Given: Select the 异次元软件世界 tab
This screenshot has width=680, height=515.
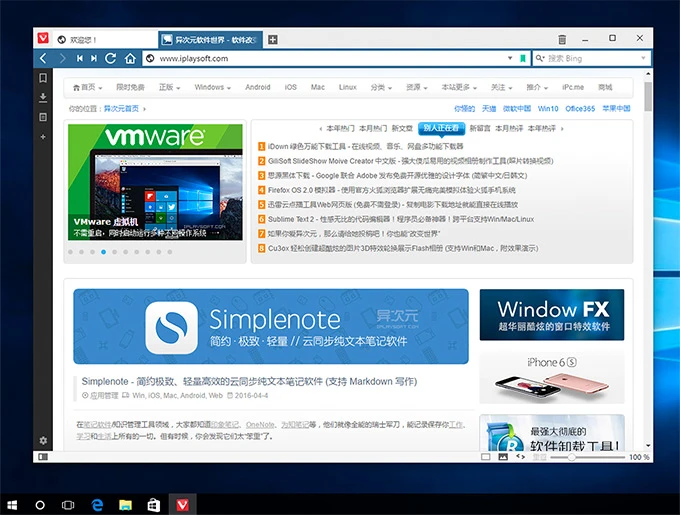Looking at the screenshot, I should point(210,40).
